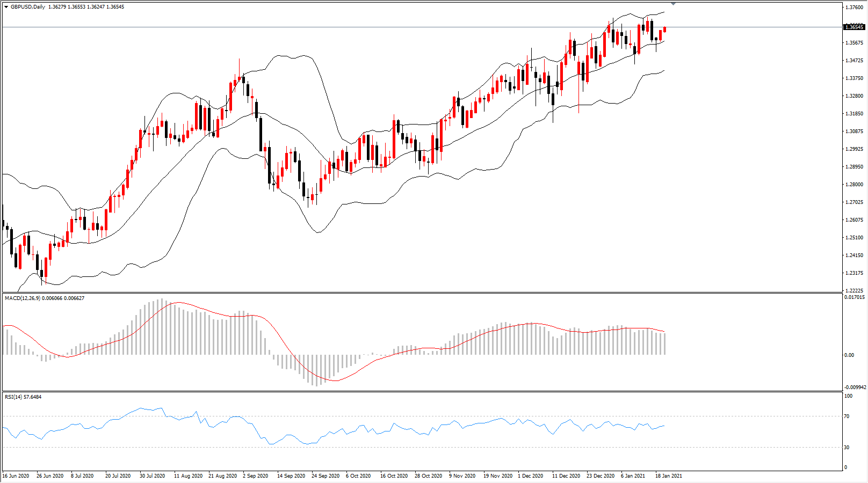Click the MACD(12,26,9) indicator label
Image resolution: width=868 pixels, height=483 pixels.
22,298
